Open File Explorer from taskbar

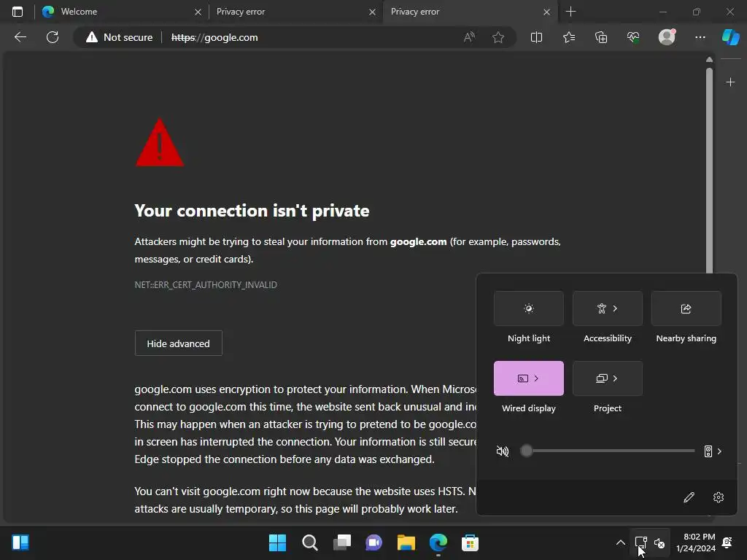tap(406, 542)
